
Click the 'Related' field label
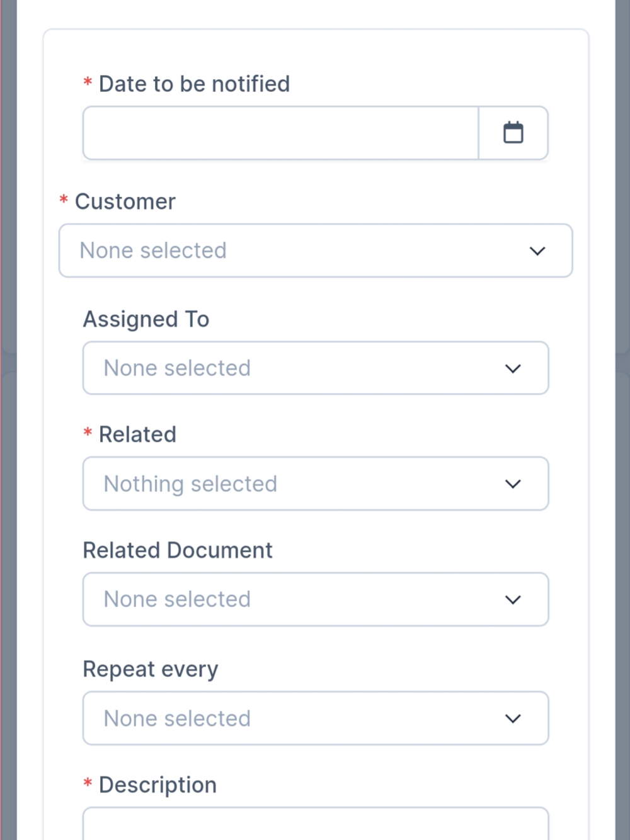click(137, 434)
